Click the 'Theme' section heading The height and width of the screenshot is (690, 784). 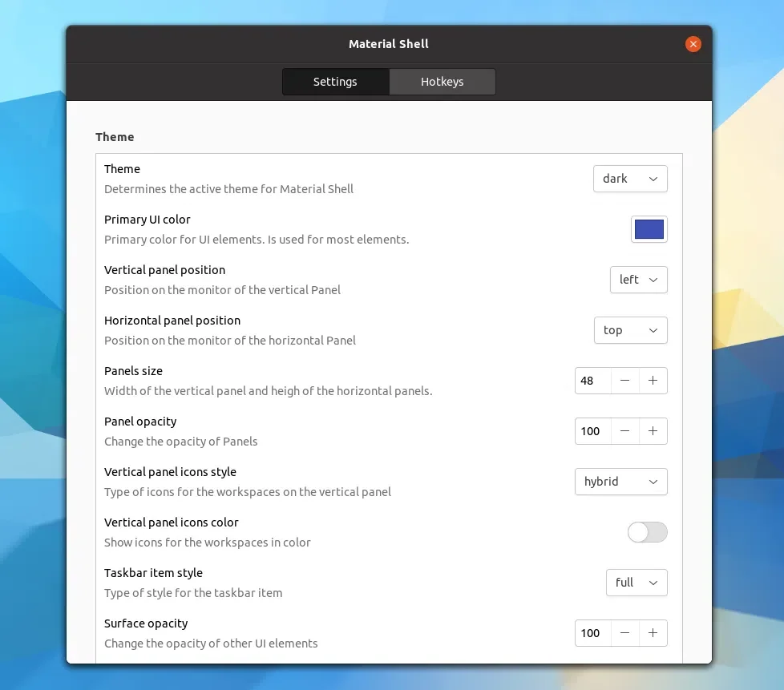(115, 137)
